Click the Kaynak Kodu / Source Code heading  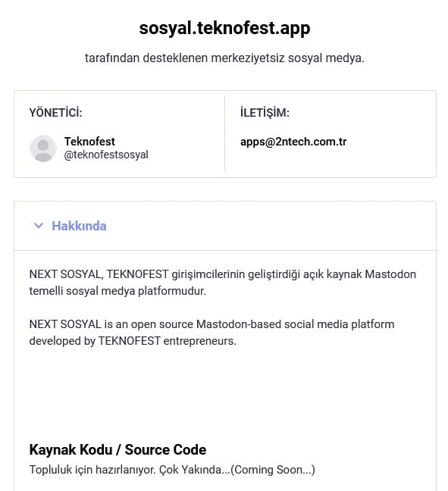pyautogui.click(x=117, y=449)
